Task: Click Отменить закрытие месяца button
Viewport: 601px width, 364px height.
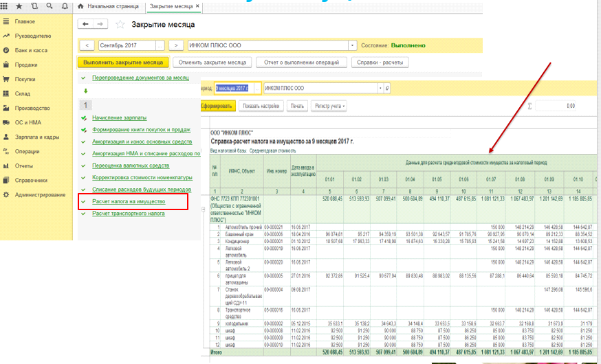Action: tap(212, 62)
